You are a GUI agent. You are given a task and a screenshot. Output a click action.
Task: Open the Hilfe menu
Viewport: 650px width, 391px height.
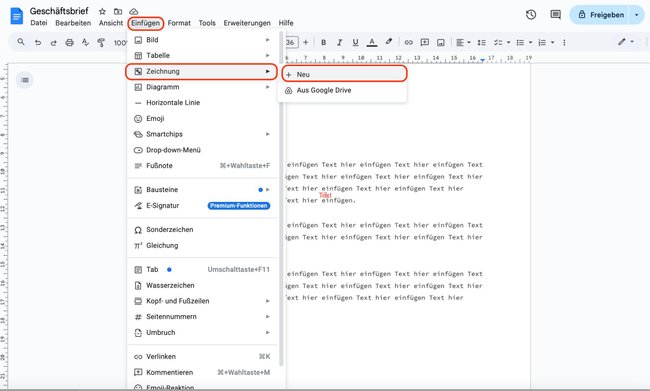click(x=286, y=23)
